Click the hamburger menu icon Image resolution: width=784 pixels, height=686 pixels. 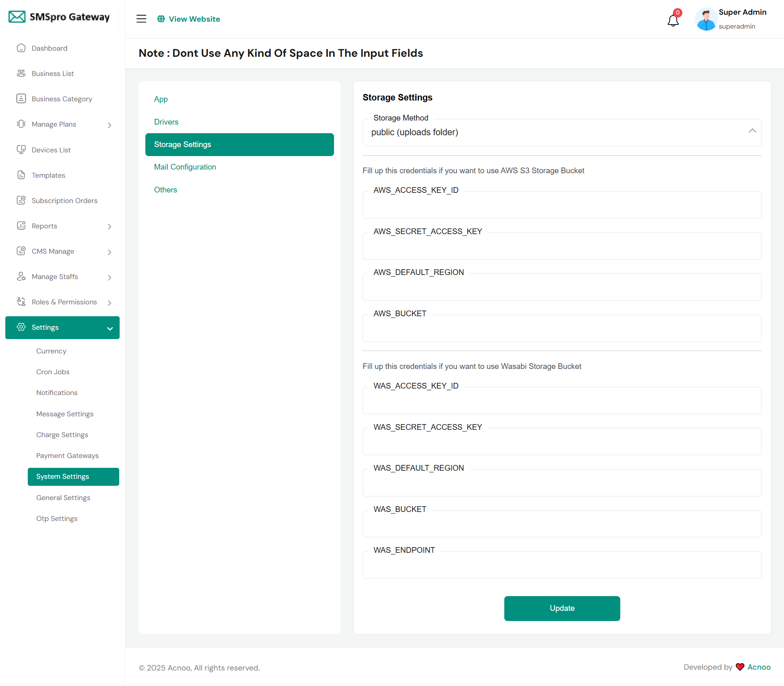coord(141,19)
